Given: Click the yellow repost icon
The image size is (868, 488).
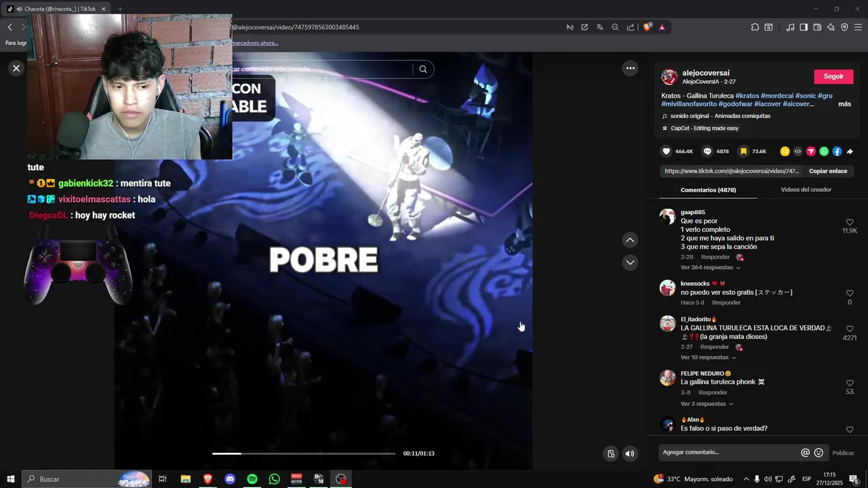Looking at the screenshot, I should tap(785, 151).
